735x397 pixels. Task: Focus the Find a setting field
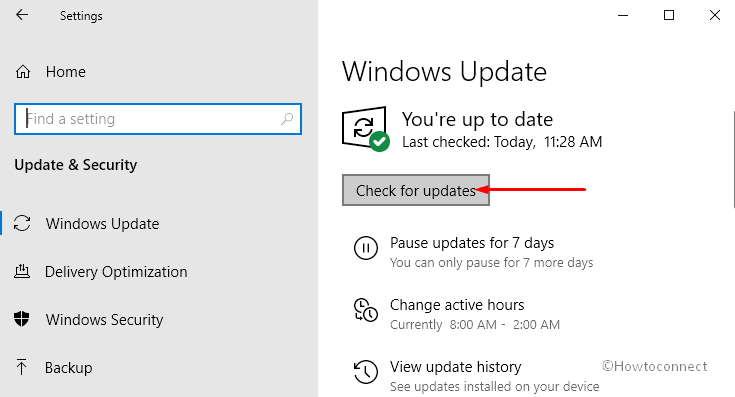click(158, 119)
